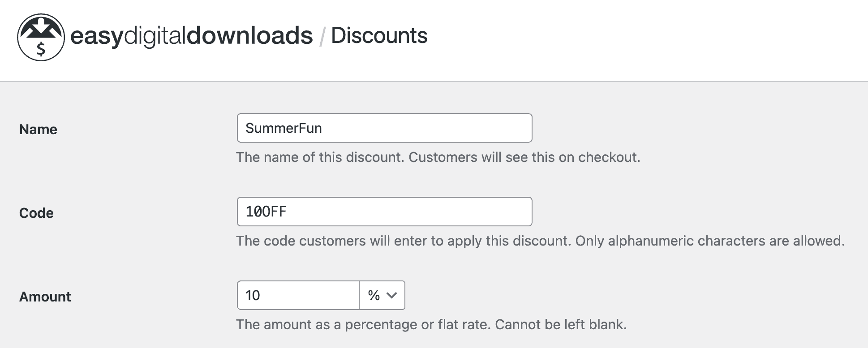Open the percent amount type dropdown
This screenshot has width=868, height=348.
(382, 295)
